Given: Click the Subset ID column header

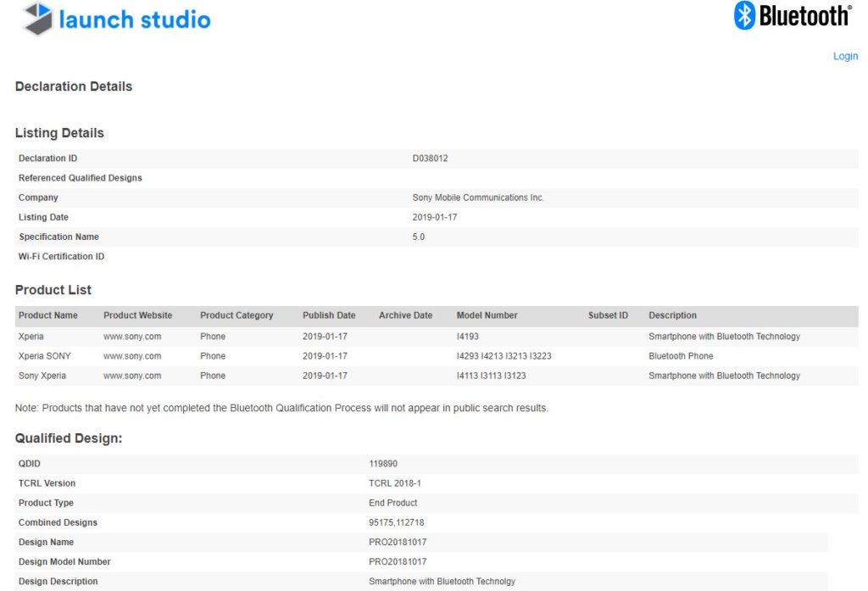Looking at the screenshot, I should pyautogui.click(x=609, y=315).
